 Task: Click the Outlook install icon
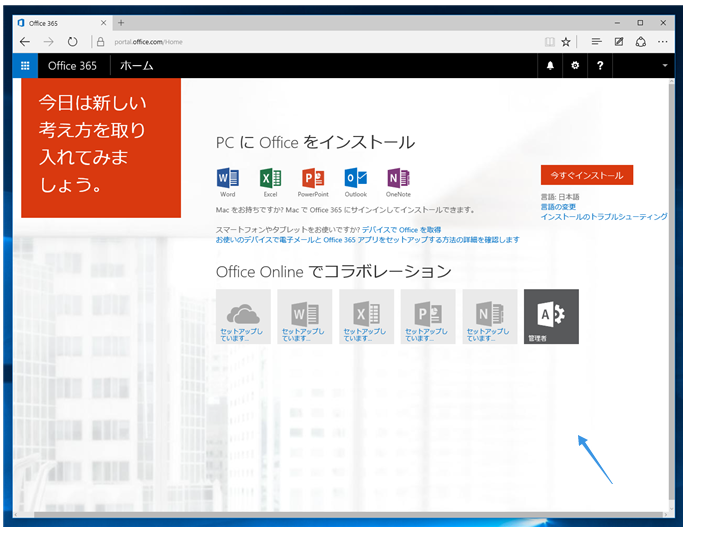pos(355,182)
